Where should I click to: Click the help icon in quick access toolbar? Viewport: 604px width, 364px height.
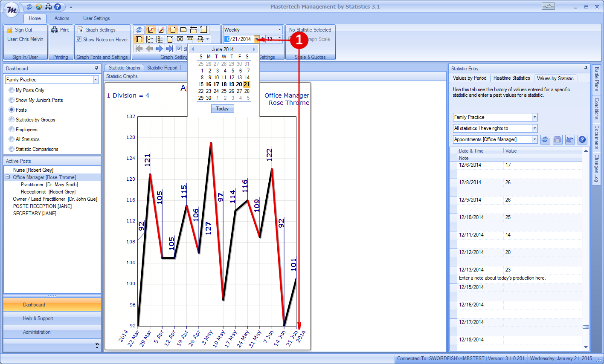57,7
